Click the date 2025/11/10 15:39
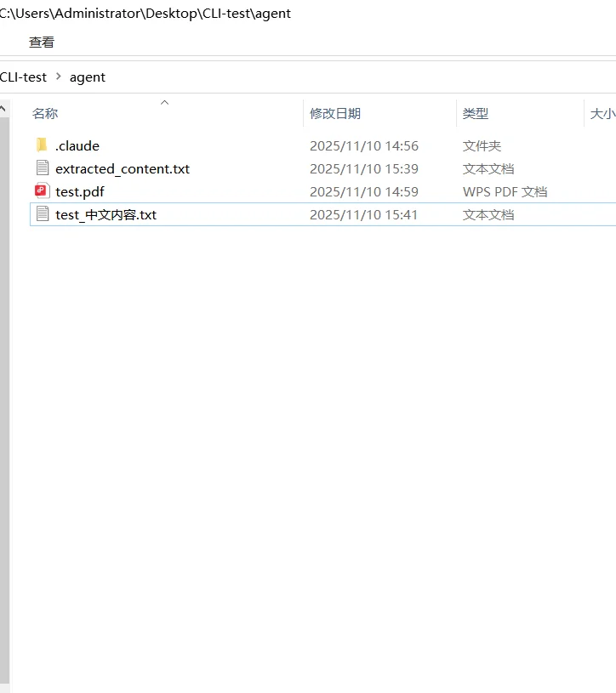 point(363,169)
